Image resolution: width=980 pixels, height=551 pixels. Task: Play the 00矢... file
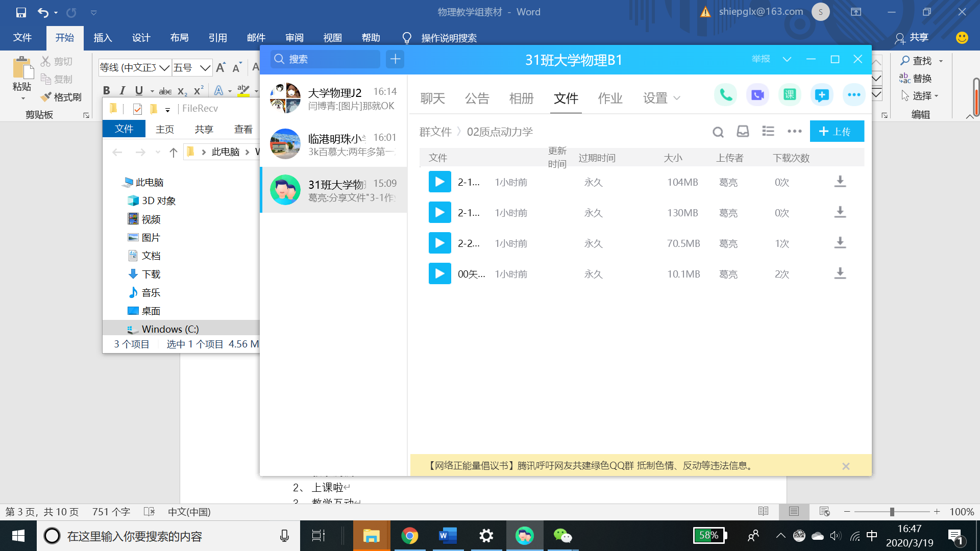(439, 274)
